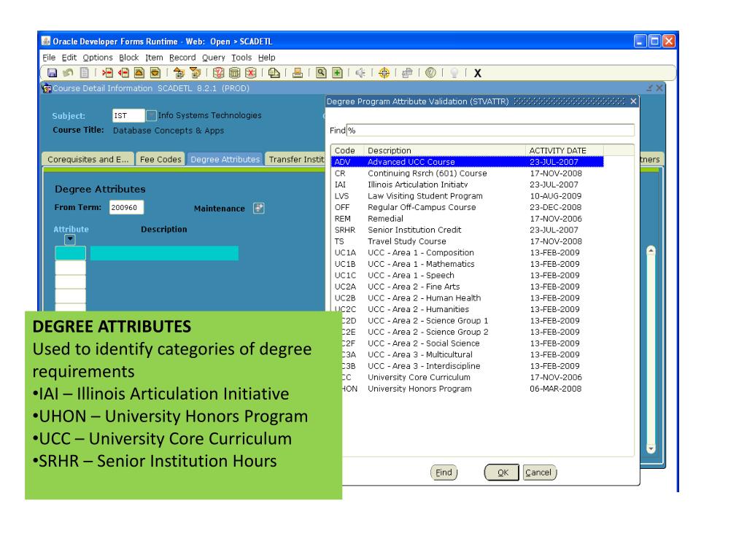747x560 pixels.
Task: Go to Previous Record using the toolbar
Action: click(x=139, y=73)
